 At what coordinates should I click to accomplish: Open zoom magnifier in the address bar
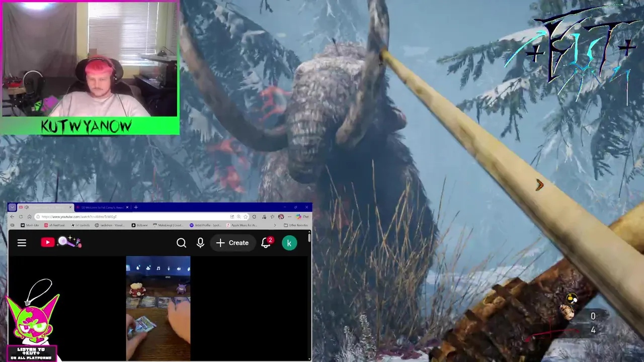coord(238,217)
